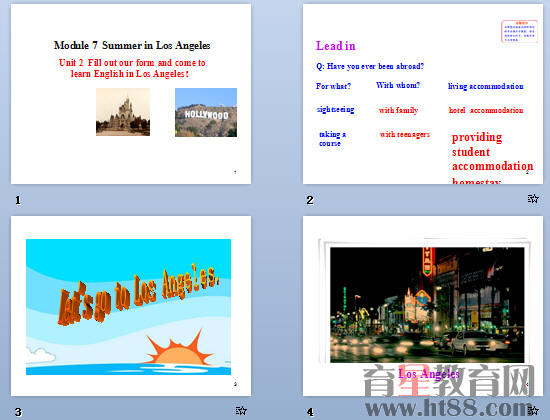
Task: Click the castle picture on slide 1
Action: (x=123, y=112)
